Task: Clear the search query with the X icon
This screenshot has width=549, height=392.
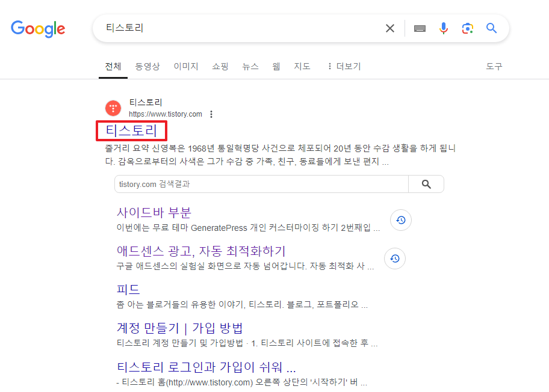Action: pos(389,28)
